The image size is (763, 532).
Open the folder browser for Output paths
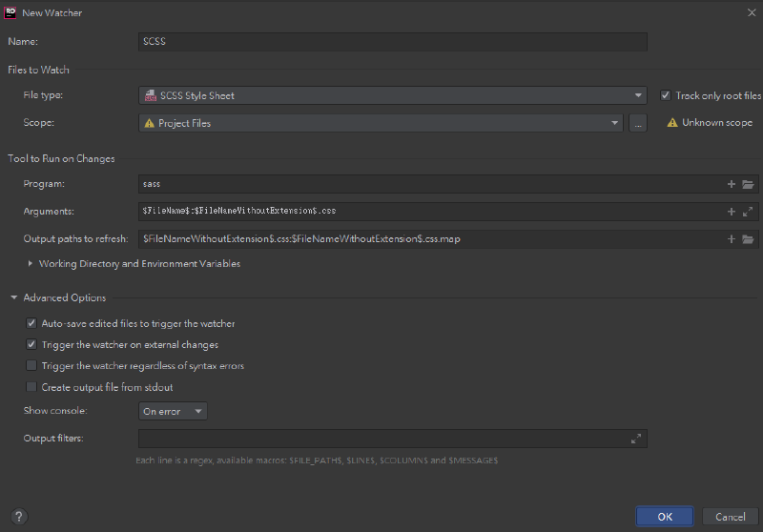748,238
